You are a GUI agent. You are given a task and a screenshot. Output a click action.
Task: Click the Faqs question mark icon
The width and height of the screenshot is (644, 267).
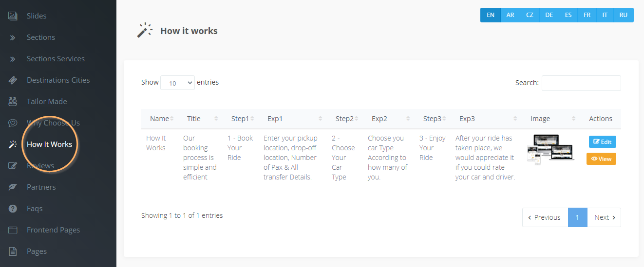[x=13, y=209]
